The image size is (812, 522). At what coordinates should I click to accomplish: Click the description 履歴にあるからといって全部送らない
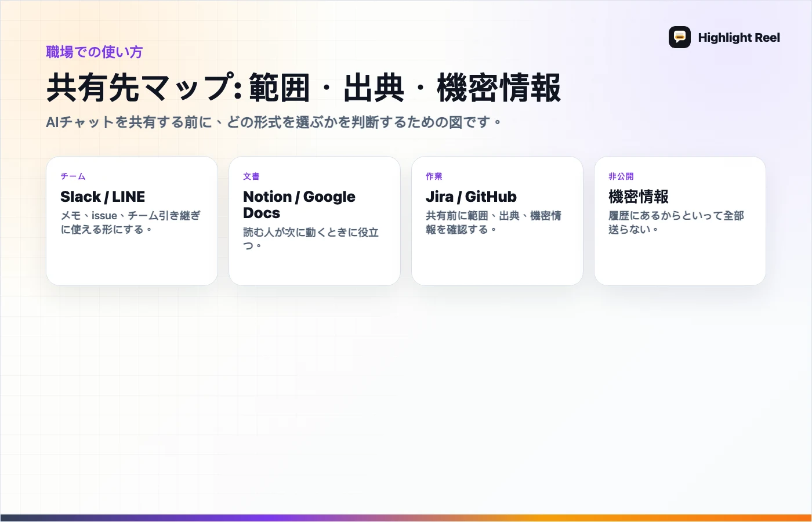676,223
